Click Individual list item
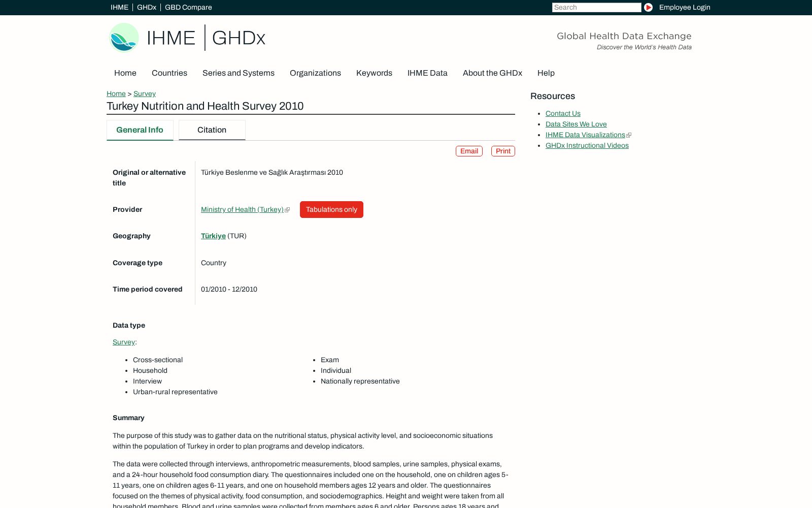The height and width of the screenshot is (508, 812). pos(336,370)
